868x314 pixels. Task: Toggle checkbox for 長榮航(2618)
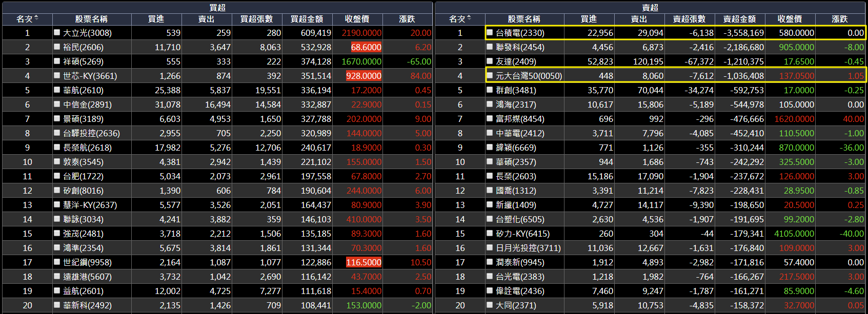(57, 147)
